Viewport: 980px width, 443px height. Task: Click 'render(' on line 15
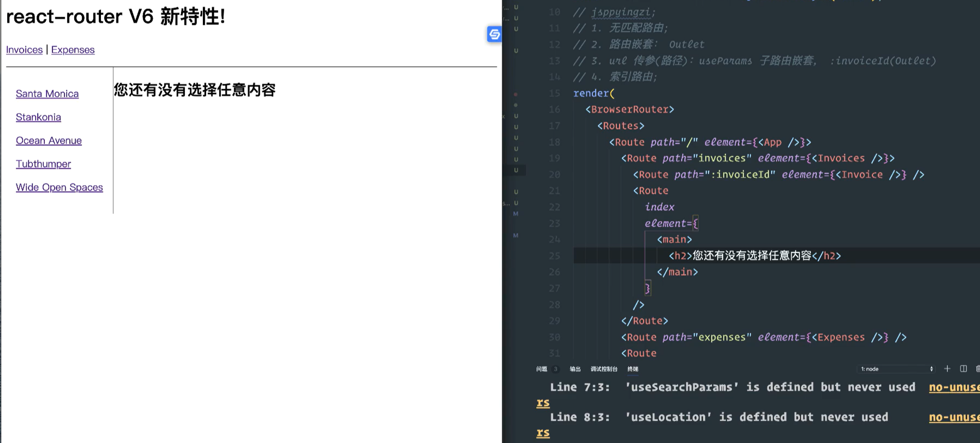point(594,93)
